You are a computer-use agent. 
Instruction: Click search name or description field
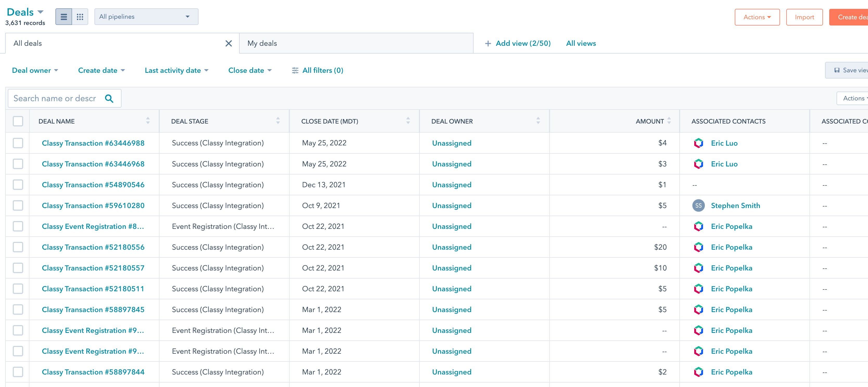tap(55, 98)
